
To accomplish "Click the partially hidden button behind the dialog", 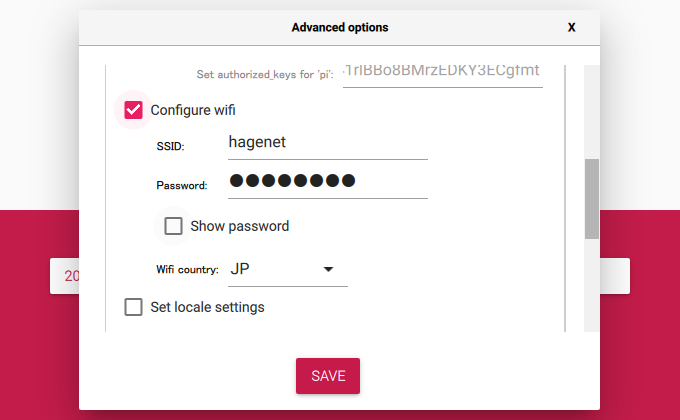I will point(65,276).
